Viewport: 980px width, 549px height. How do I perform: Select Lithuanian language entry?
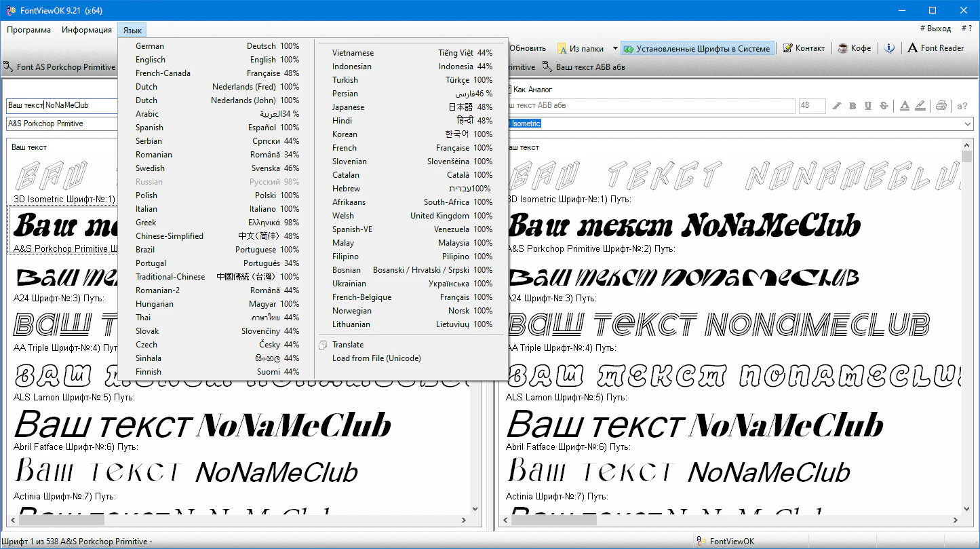point(412,324)
